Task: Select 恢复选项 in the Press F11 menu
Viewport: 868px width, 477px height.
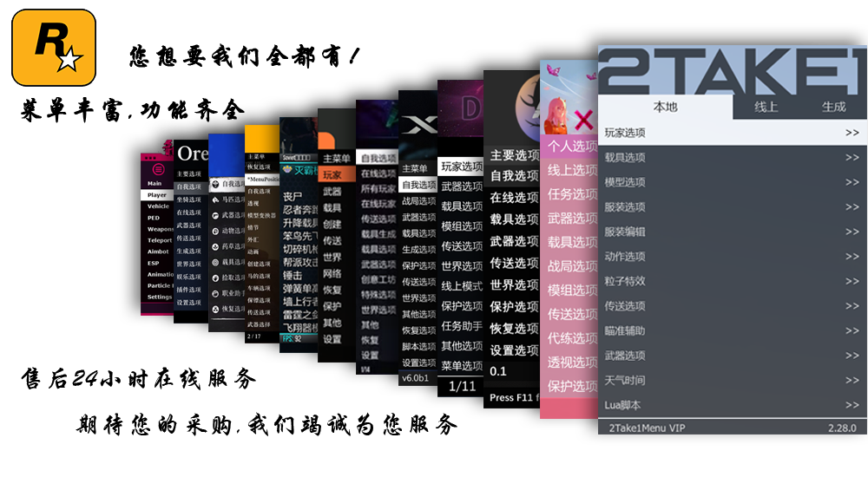Action: pyautogui.click(x=512, y=329)
